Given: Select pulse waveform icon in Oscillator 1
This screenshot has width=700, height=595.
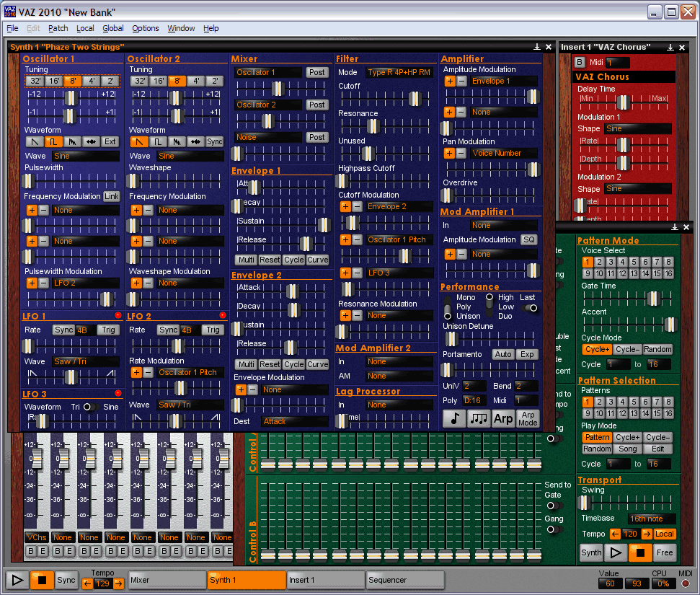Looking at the screenshot, I should pos(53,141).
